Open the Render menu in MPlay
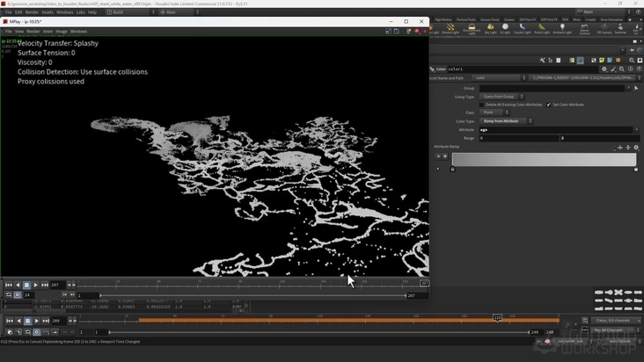Image resolution: width=644 pixels, height=362 pixels. 33,31
